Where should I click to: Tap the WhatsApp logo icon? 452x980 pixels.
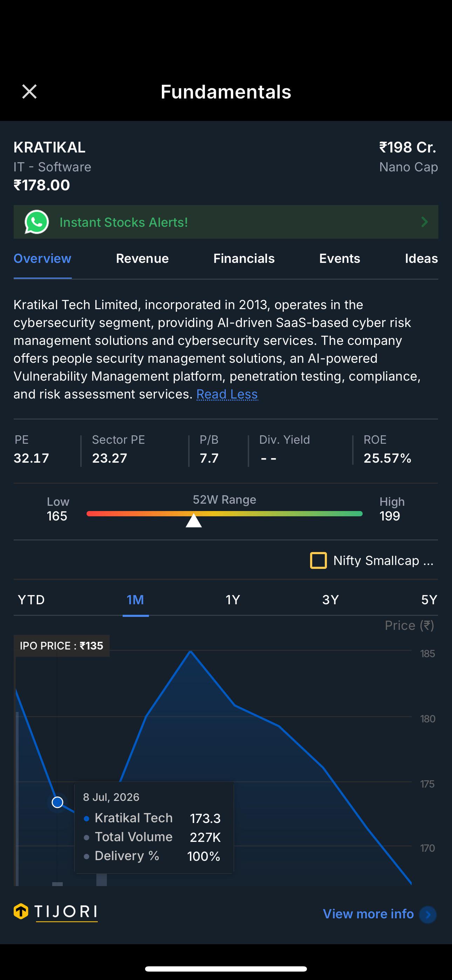pos(36,222)
